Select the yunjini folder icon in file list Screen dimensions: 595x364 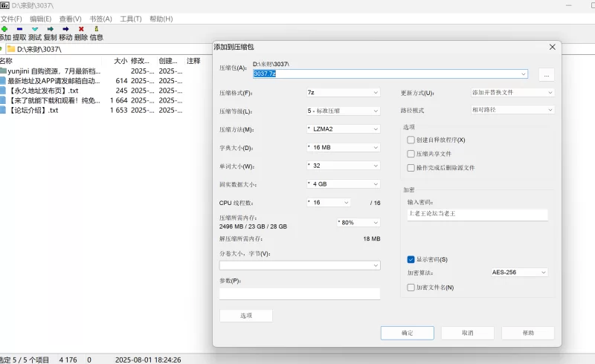4,71
